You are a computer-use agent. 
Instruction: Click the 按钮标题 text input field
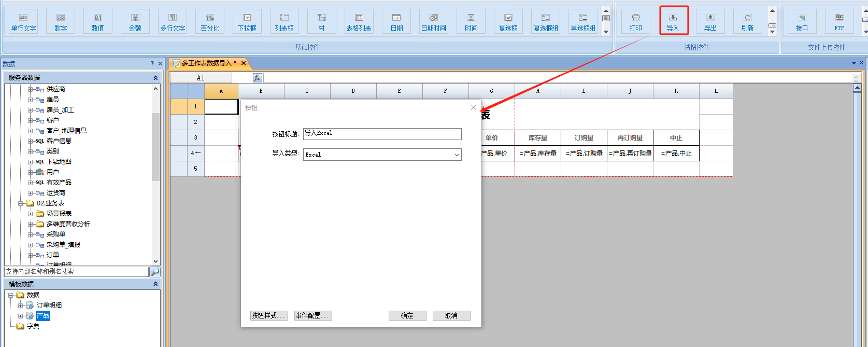[382, 134]
